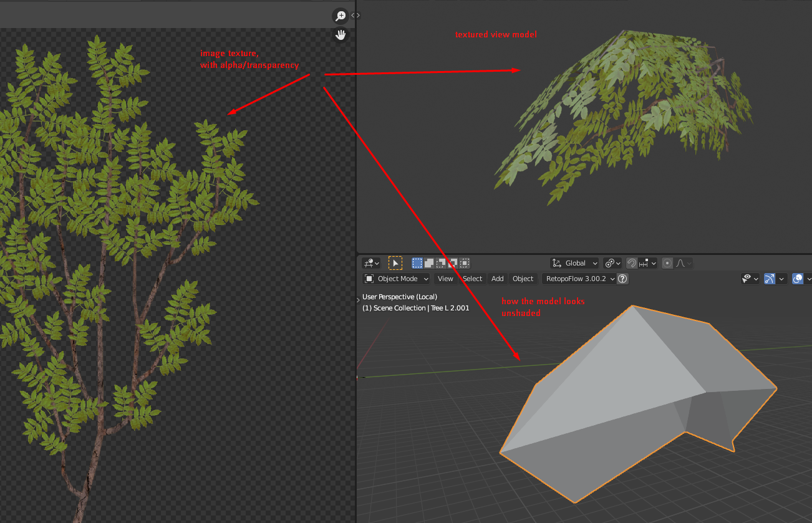Open the RetopoFlow 3.00.2 dropdown
The image size is (812, 523).
pyautogui.click(x=579, y=279)
